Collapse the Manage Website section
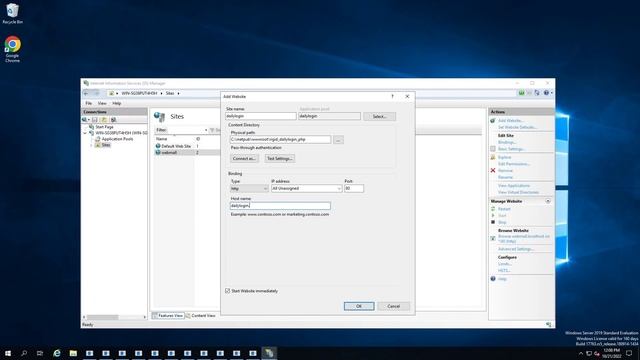Image resolution: width=640 pixels, height=360 pixels. click(x=548, y=201)
